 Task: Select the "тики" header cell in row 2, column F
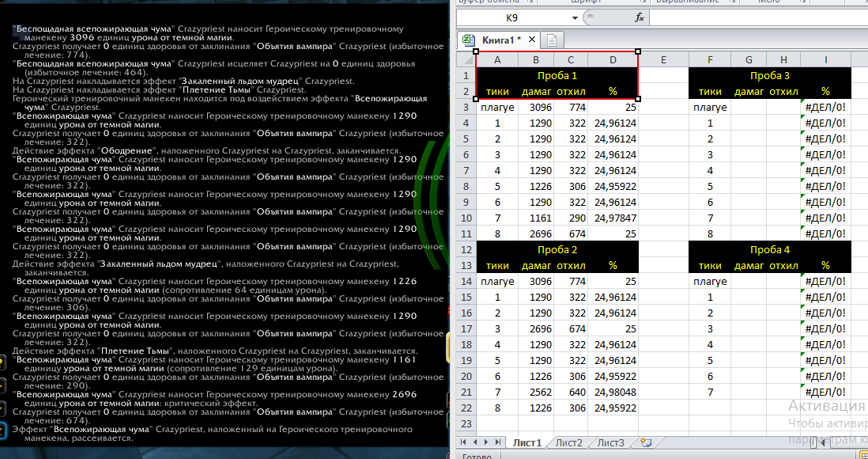tap(710, 92)
